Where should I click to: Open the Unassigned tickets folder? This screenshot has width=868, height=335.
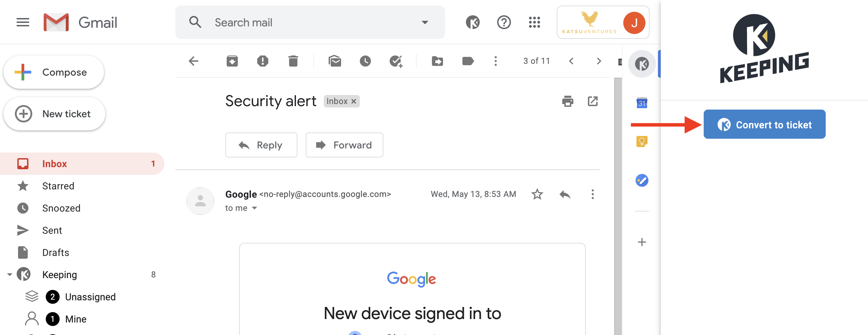click(x=90, y=297)
